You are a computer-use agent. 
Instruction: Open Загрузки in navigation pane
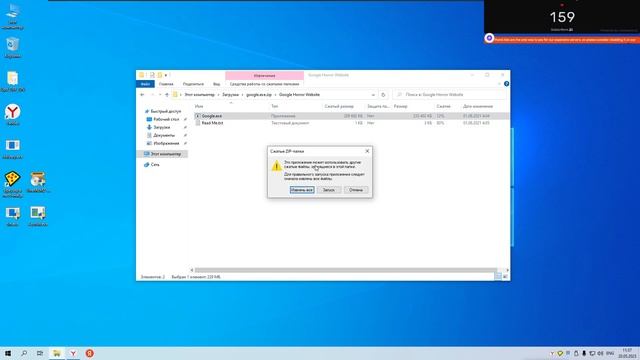(x=162, y=127)
